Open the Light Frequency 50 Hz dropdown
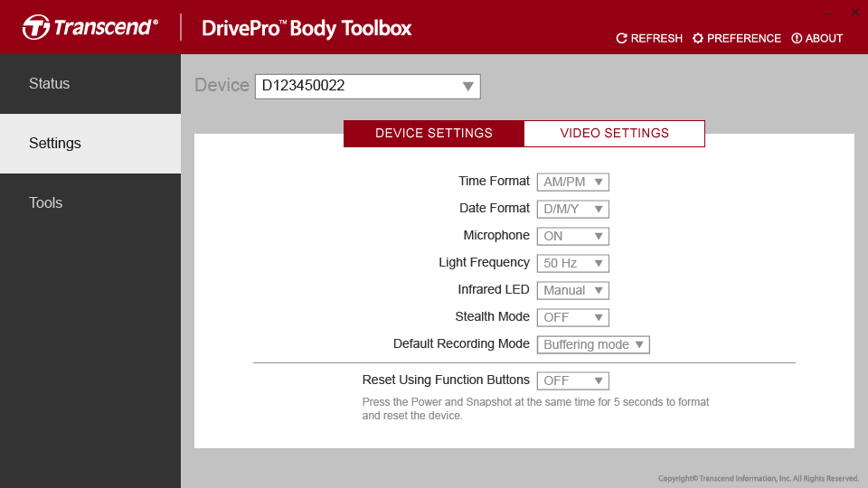The image size is (868, 488). 573,263
